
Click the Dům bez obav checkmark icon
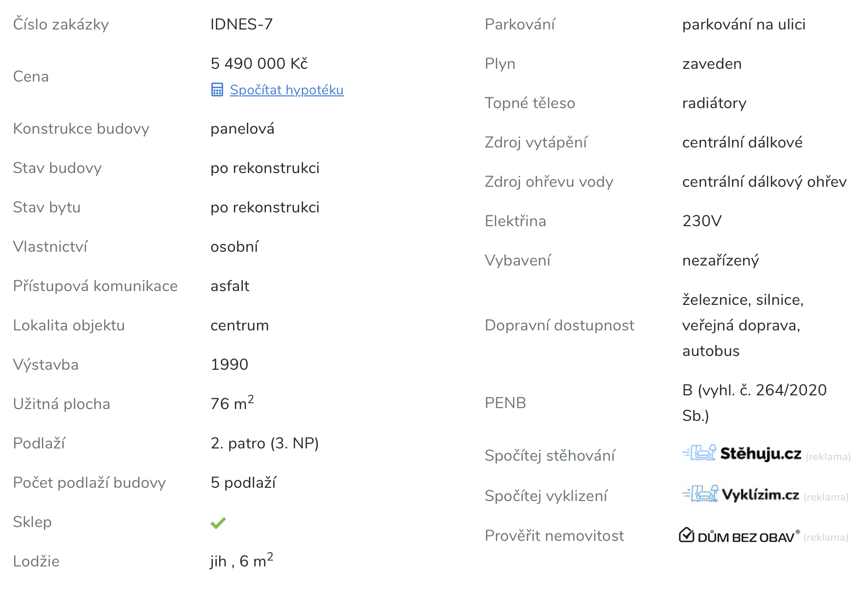pyautogui.click(x=686, y=535)
